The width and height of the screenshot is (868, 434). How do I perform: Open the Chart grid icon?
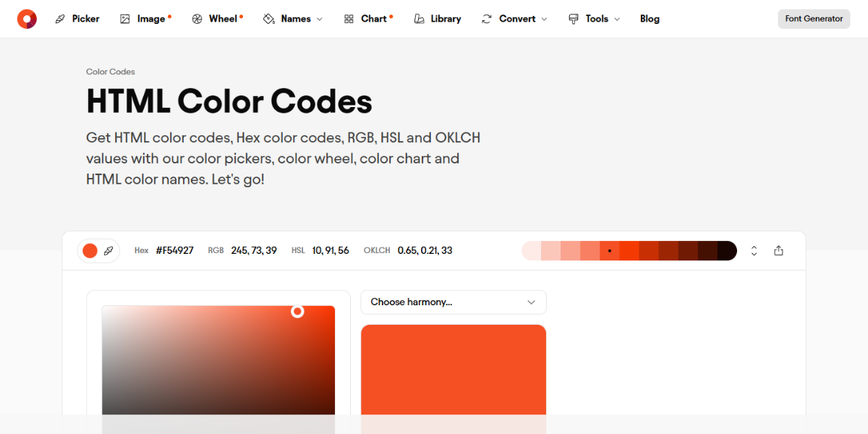(349, 18)
